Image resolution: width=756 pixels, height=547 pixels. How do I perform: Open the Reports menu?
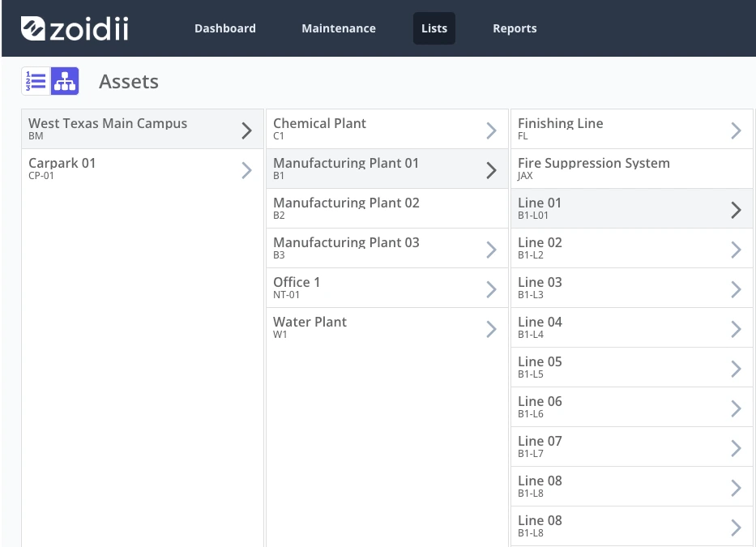(x=515, y=28)
